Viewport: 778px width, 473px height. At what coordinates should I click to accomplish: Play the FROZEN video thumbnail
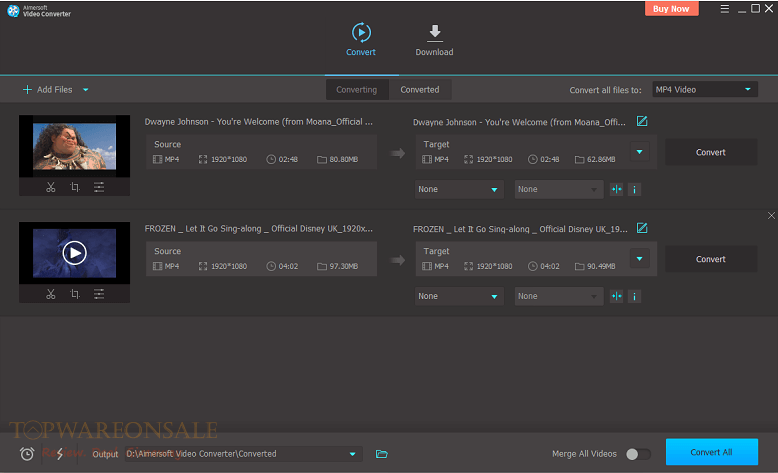point(74,253)
